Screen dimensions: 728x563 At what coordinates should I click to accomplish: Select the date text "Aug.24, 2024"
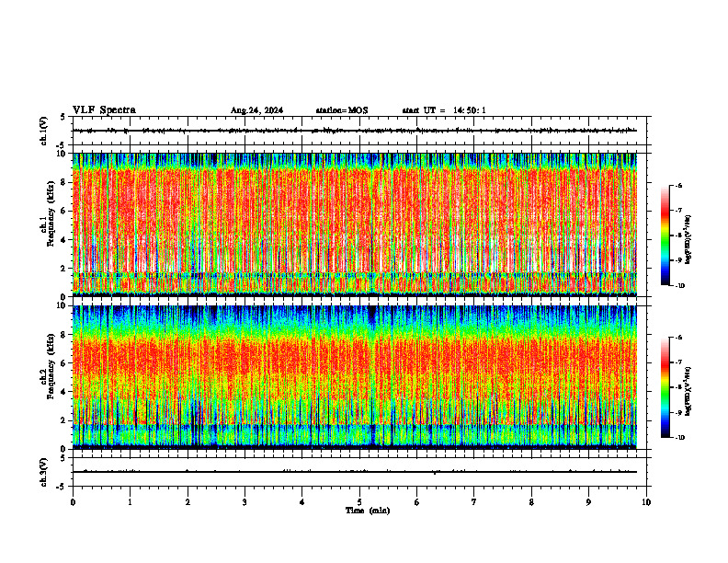(x=256, y=110)
